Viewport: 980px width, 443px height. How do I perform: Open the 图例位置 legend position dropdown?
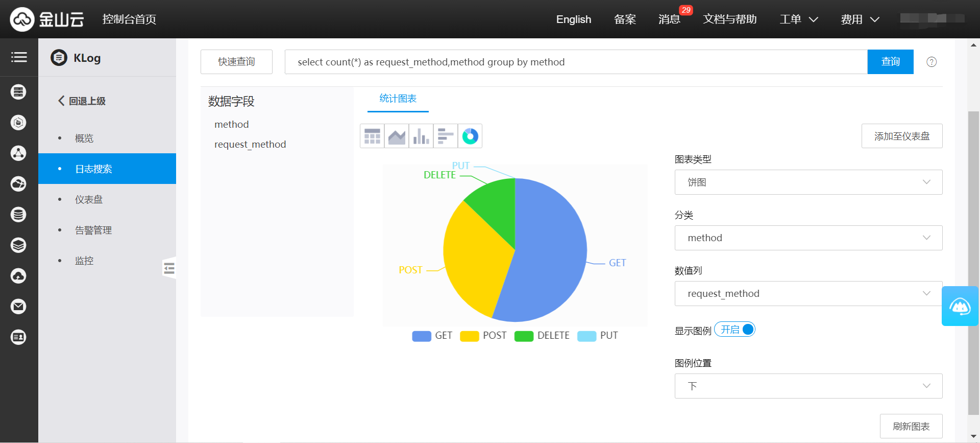(808, 386)
